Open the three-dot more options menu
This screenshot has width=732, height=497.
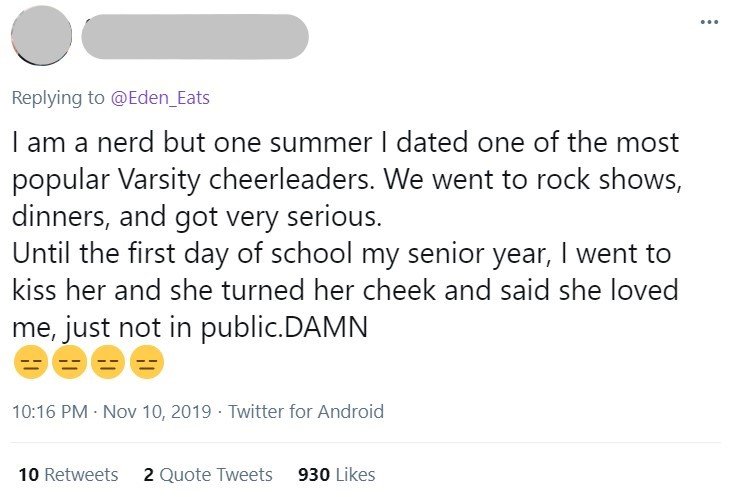[709, 22]
